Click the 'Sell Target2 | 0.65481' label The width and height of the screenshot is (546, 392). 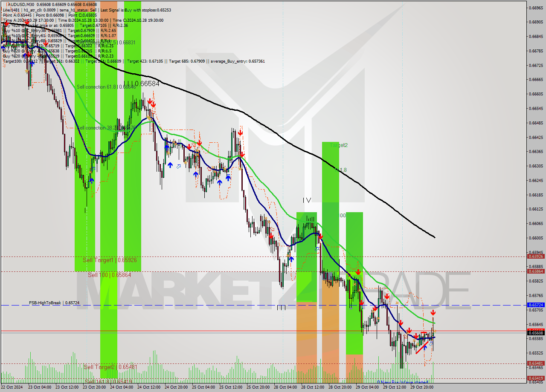pyautogui.click(x=110, y=367)
